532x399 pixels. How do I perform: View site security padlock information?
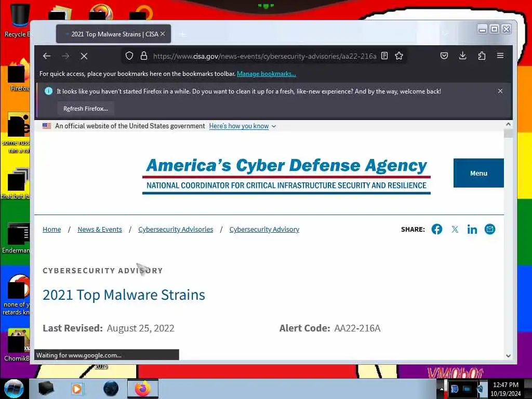144,56
